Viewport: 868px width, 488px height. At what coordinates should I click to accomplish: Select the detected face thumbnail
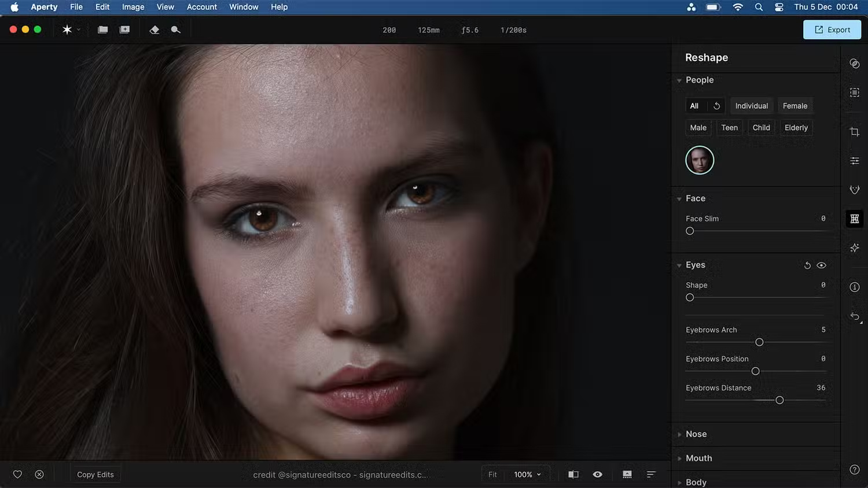click(700, 160)
